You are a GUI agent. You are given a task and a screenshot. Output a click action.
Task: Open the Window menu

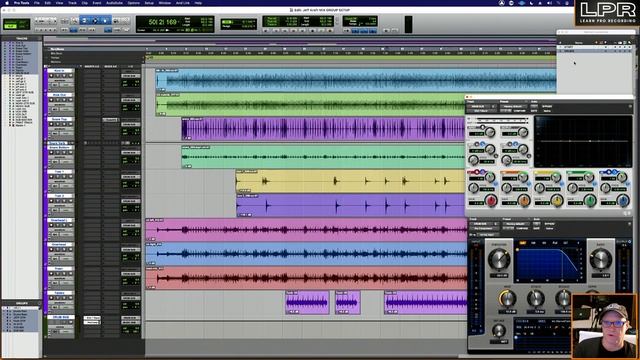click(164, 2)
